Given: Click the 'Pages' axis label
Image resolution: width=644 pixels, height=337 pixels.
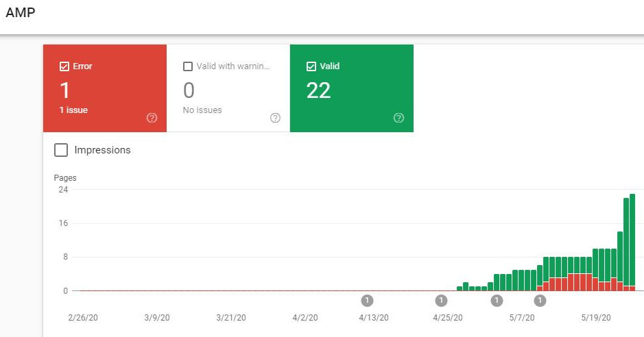Looking at the screenshot, I should (x=65, y=178).
